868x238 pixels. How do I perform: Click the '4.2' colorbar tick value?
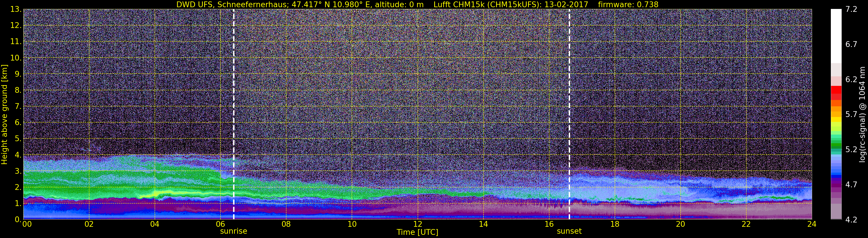851,220
